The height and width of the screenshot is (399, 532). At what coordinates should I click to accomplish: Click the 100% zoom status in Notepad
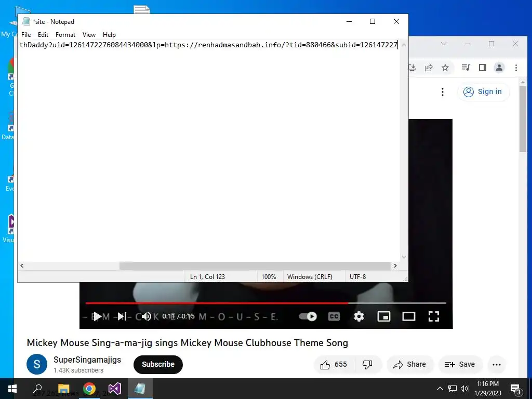pos(269,276)
